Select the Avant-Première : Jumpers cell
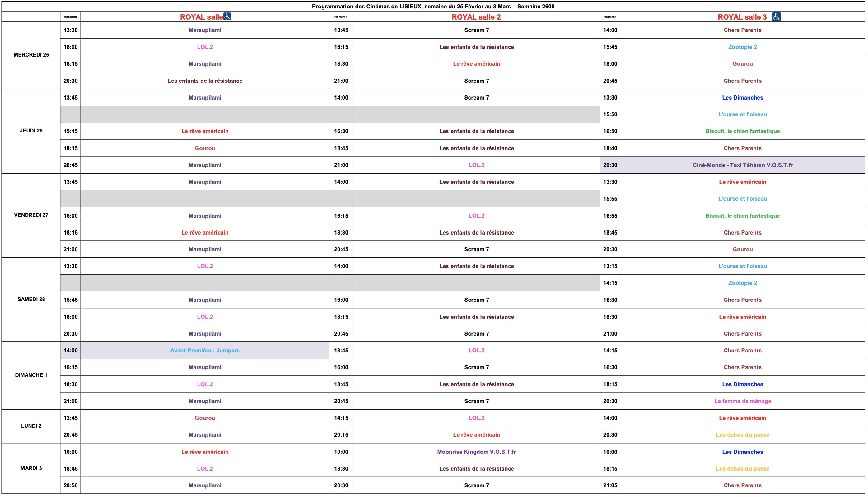This screenshot has width=868, height=497. tap(205, 351)
